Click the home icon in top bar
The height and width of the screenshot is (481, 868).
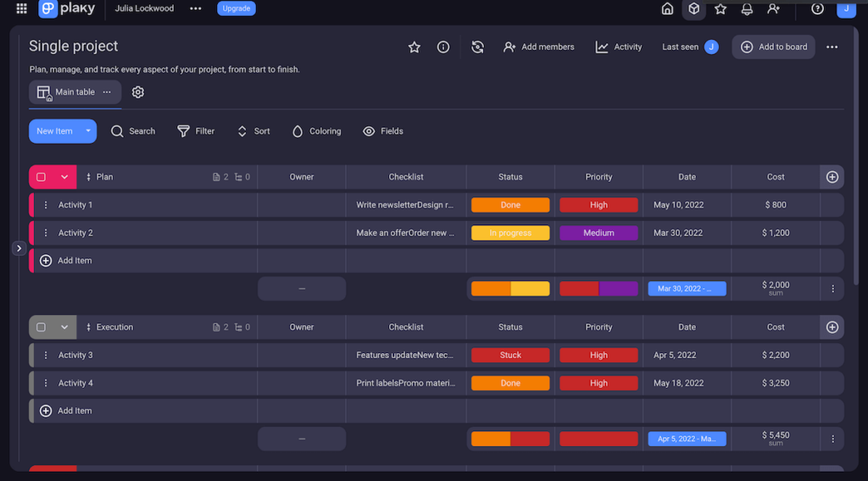tap(667, 8)
